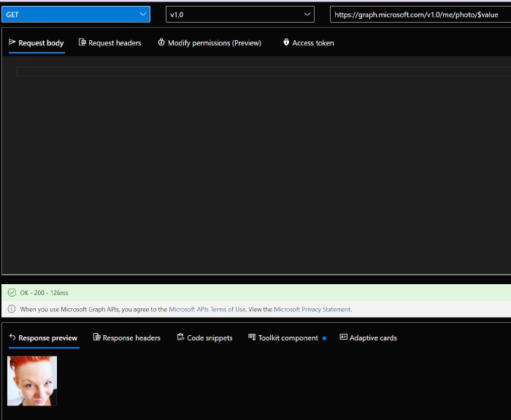Switch to the Modify permissions (Preview) tab
This screenshot has height=420, width=511.
pyautogui.click(x=214, y=43)
